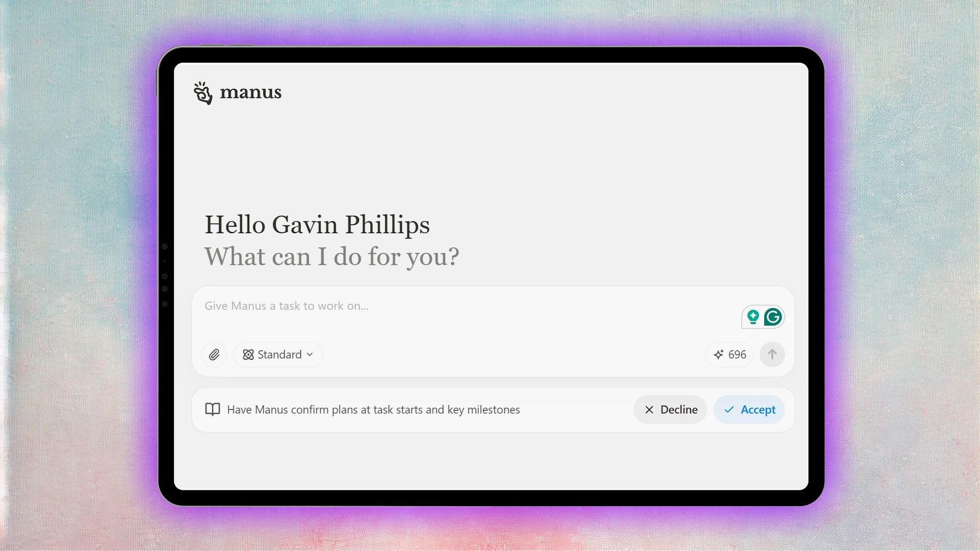Decline plan confirmations at milestones
This screenshot has height=551, width=980.
coord(670,410)
